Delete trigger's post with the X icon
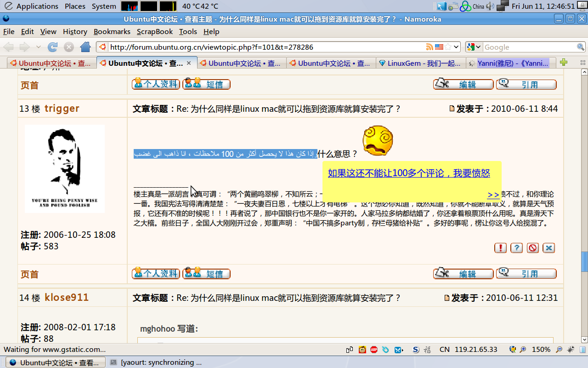Screen dimensions: 588x368 coord(549,248)
